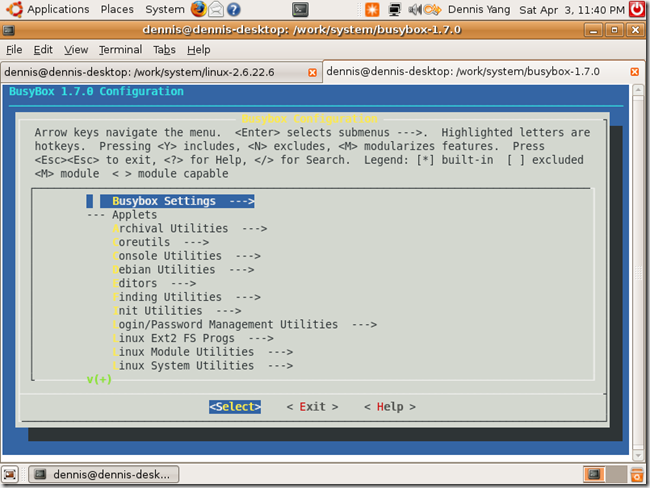Open the System menu

(x=165, y=9)
